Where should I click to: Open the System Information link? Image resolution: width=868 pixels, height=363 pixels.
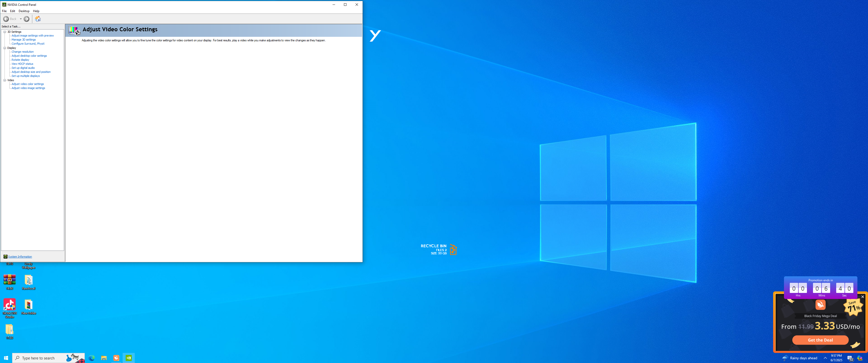(20, 257)
